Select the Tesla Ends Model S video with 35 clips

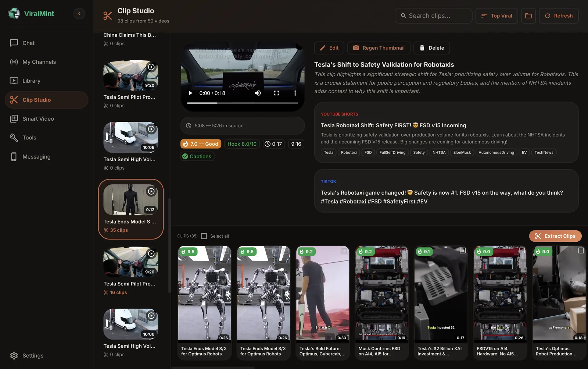[131, 209]
